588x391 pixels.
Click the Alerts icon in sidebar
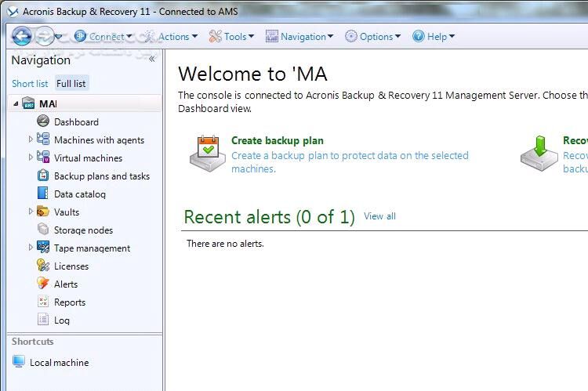(43, 284)
